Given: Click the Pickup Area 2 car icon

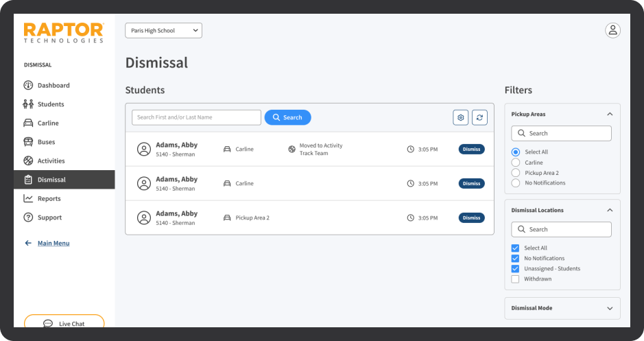Looking at the screenshot, I should (x=227, y=217).
